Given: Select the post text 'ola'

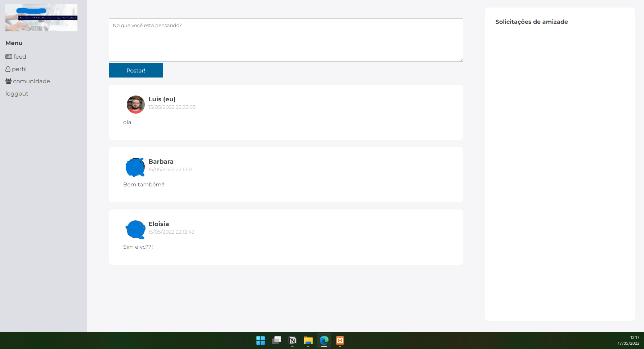Looking at the screenshot, I should 127,122.
